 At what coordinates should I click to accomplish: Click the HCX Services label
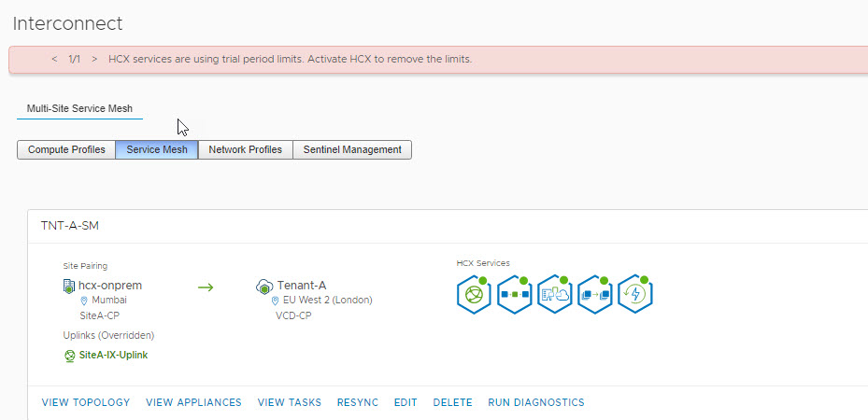point(483,263)
